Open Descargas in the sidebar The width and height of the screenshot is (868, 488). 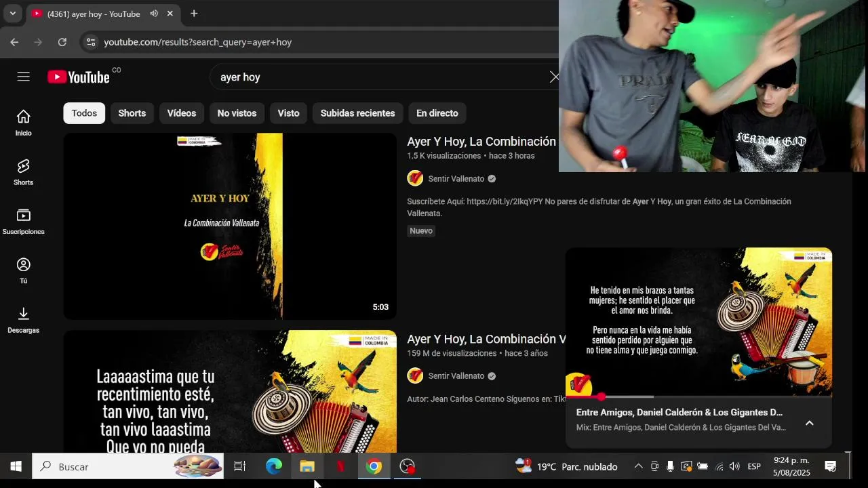pos(24,320)
